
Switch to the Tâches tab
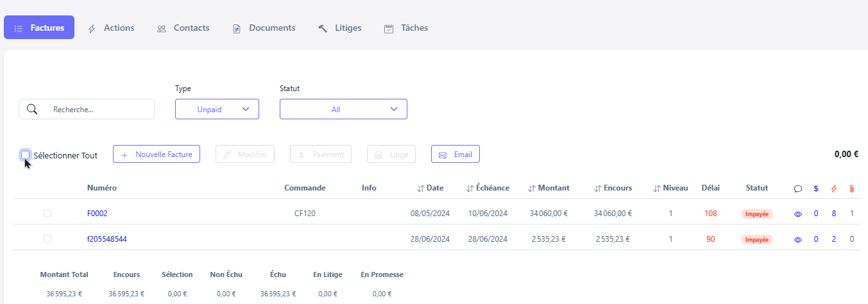click(x=406, y=28)
